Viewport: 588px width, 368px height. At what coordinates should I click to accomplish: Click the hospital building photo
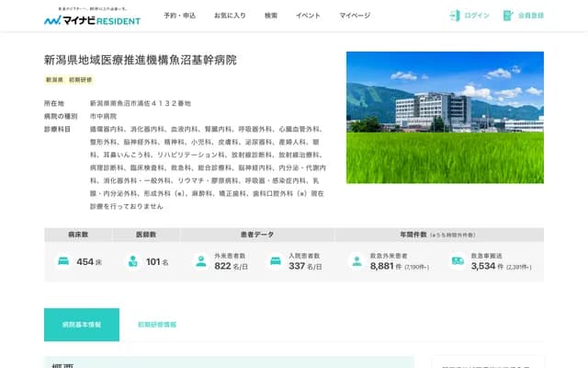pyautogui.click(x=445, y=117)
